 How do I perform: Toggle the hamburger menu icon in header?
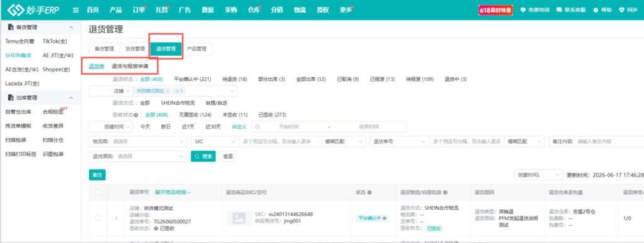click(x=75, y=10)
